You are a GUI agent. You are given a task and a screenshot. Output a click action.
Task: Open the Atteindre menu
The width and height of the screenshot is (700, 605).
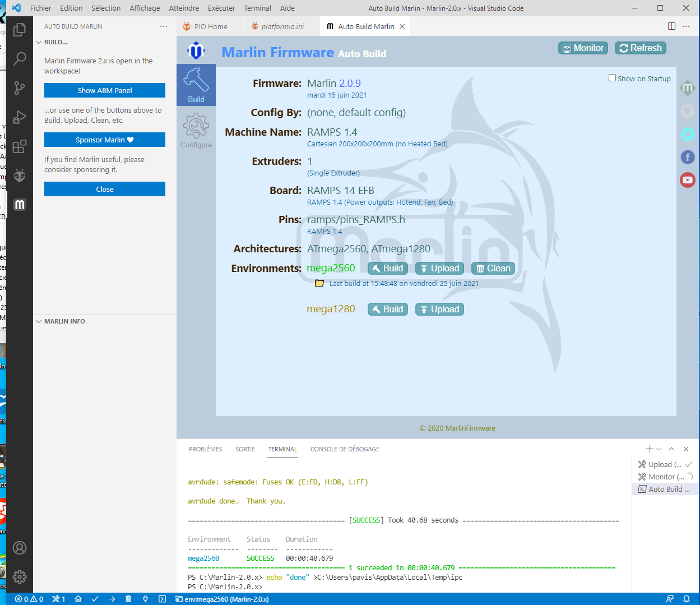click(x=184, y=8)
